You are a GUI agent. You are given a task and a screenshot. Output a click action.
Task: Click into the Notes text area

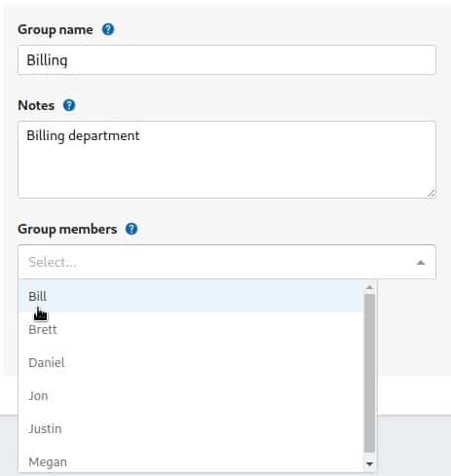[227, 160]
